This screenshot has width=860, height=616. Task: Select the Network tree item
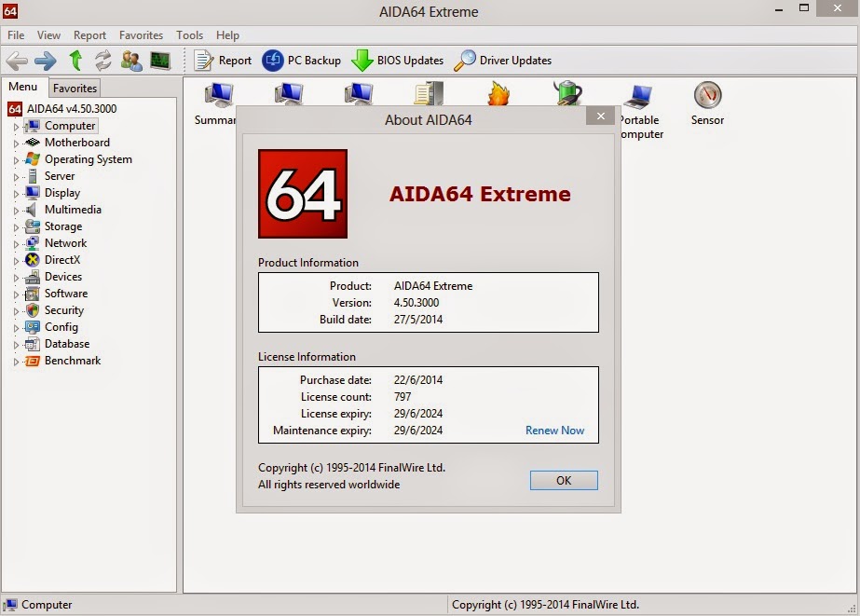[66, 243]
